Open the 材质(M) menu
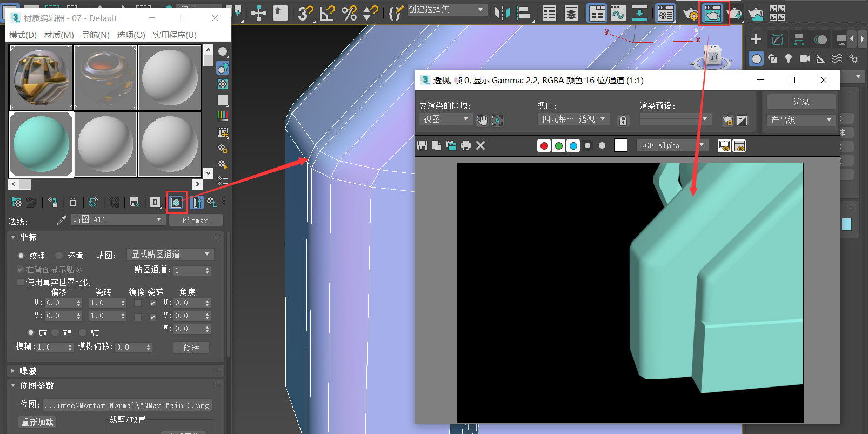 pos(59,35)
